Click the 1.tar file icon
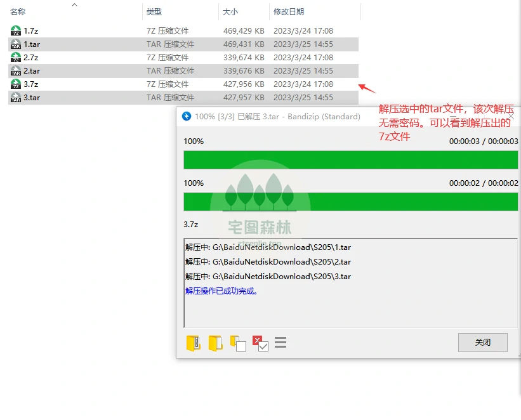 click(16, 44)
